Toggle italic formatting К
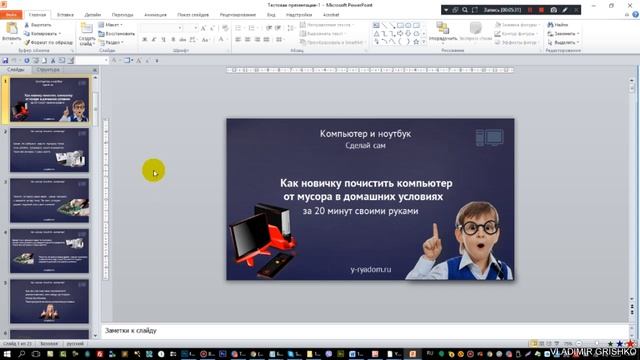Screen dimensions: 640x360 click(154, 40)
